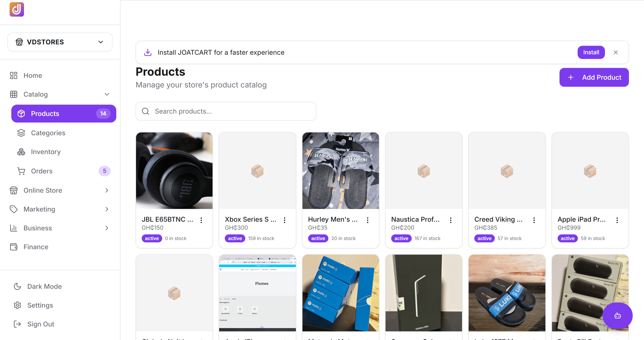The width and height of the screenshot is (644, 340).
Task: Select Home in the sidebar
Action: [33, 75]
